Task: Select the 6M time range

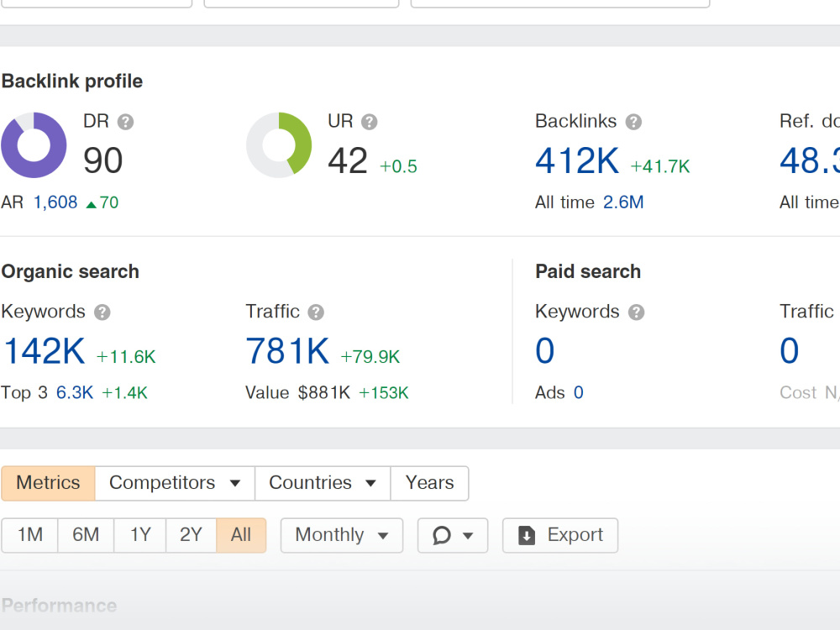Action: (86, 535)
